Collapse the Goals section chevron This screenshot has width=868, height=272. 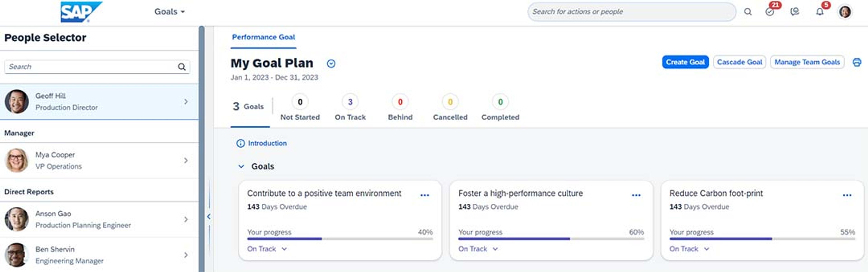tap(241, 166)
